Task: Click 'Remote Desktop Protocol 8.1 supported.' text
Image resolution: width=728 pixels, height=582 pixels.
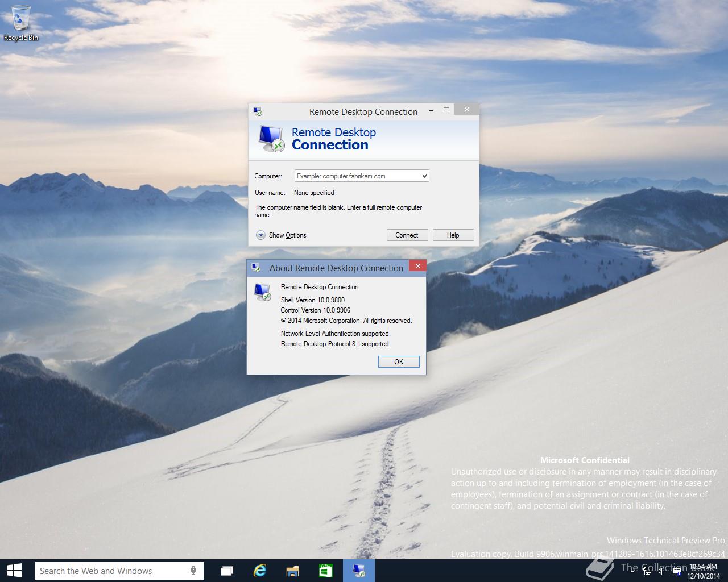Action: point(336,344)
